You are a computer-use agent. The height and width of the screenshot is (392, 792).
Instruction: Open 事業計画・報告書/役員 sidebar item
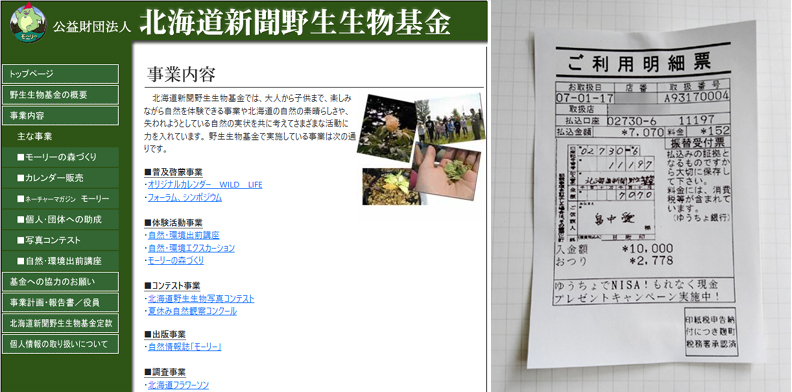click(60, 302)
